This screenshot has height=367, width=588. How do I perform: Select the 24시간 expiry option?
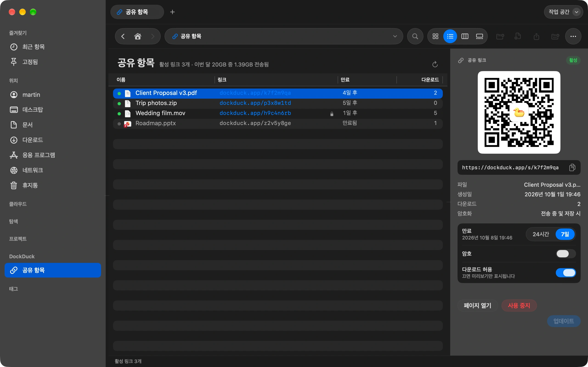pyautogui.click(x=541, y=234)
